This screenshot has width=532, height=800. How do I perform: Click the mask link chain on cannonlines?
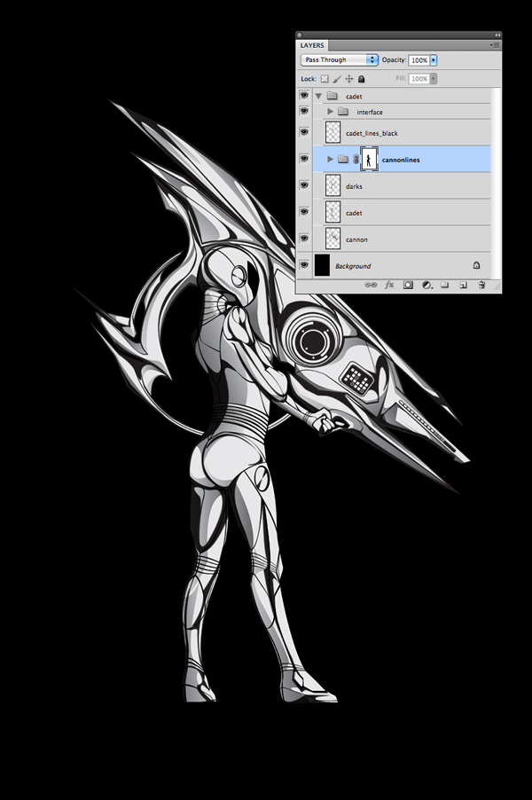356,159
